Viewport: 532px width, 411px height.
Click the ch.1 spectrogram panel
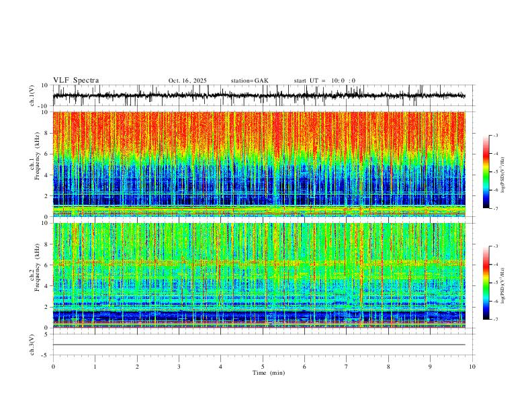259,164
